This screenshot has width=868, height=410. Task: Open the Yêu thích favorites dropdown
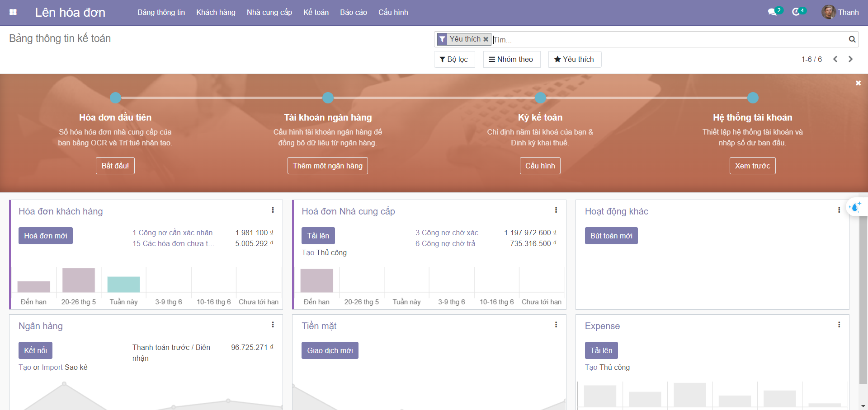[574, 59]
